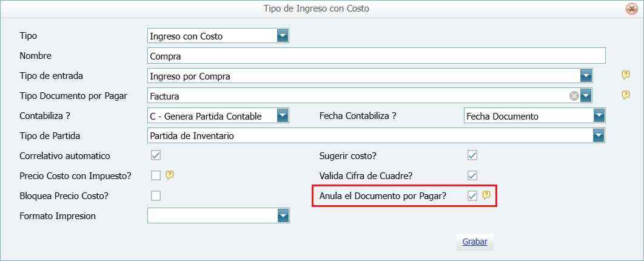Open the Tipo dropdown arrow
The width and height of the screenshot is (644, 261).
(283, 36)
